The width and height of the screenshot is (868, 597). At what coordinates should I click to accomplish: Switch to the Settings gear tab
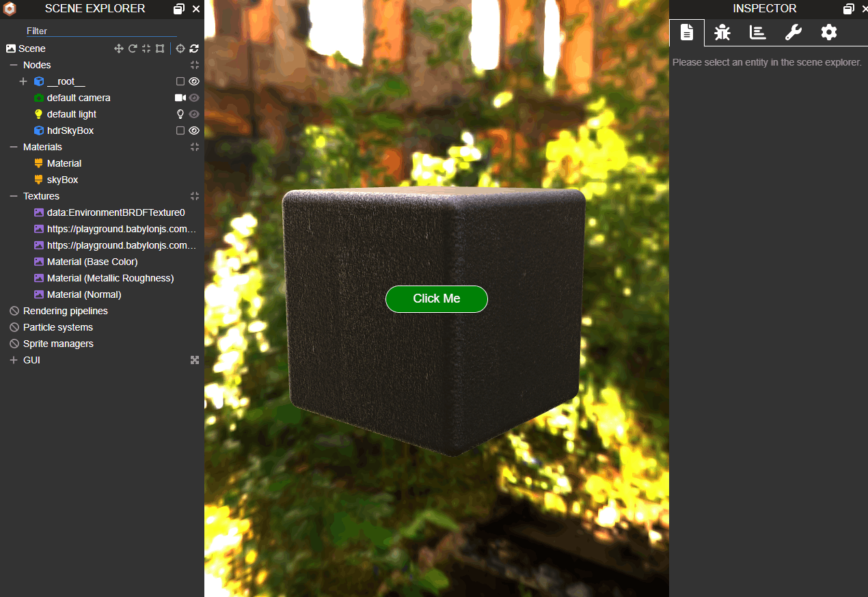[x=829, y=32]
